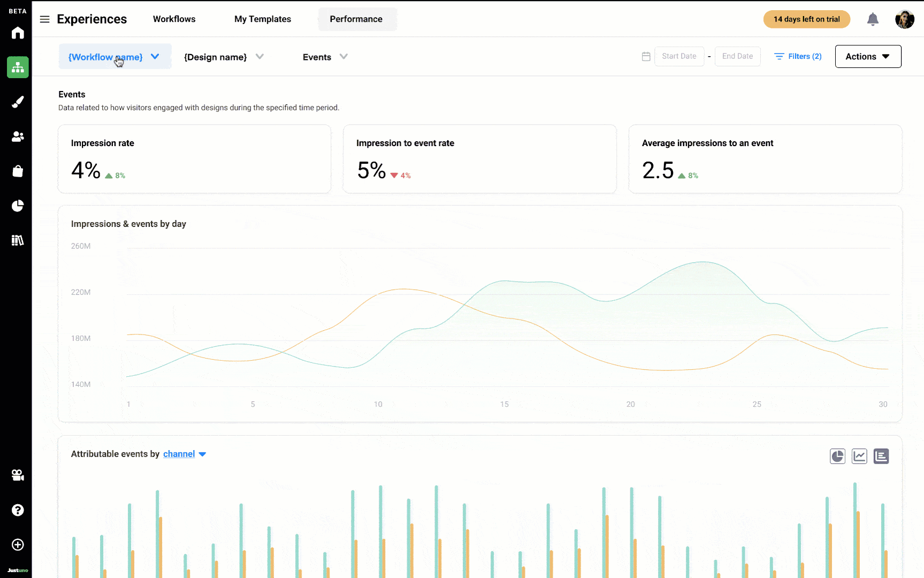This screenshot has width=924, height=578.
Task: Switch attributable events to line chart view
Action: [859, 456]
